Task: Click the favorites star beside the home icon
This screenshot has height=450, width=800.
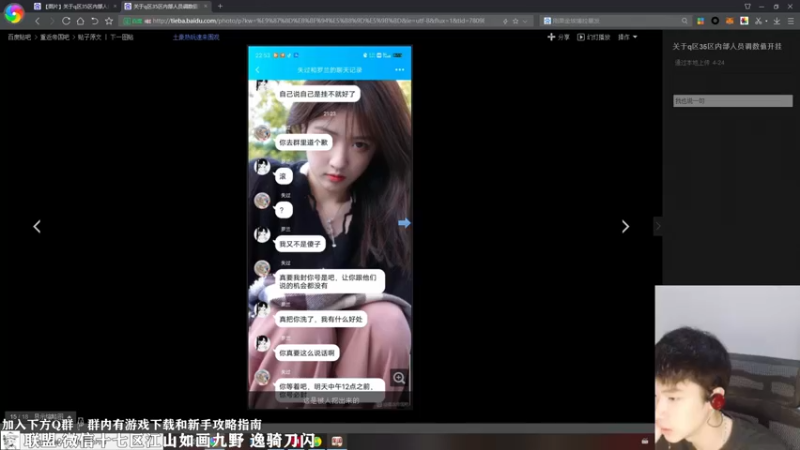Action: 109,21
